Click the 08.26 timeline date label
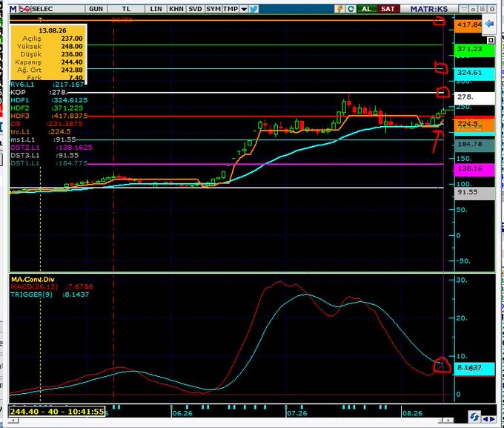504x428 pixels. tap(412, 413)
